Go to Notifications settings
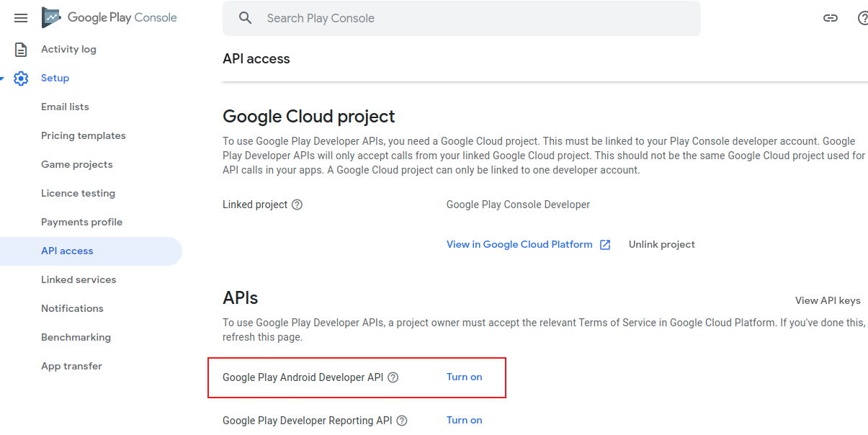The height and width of the screenshot is (435, 868). (72, 308)
